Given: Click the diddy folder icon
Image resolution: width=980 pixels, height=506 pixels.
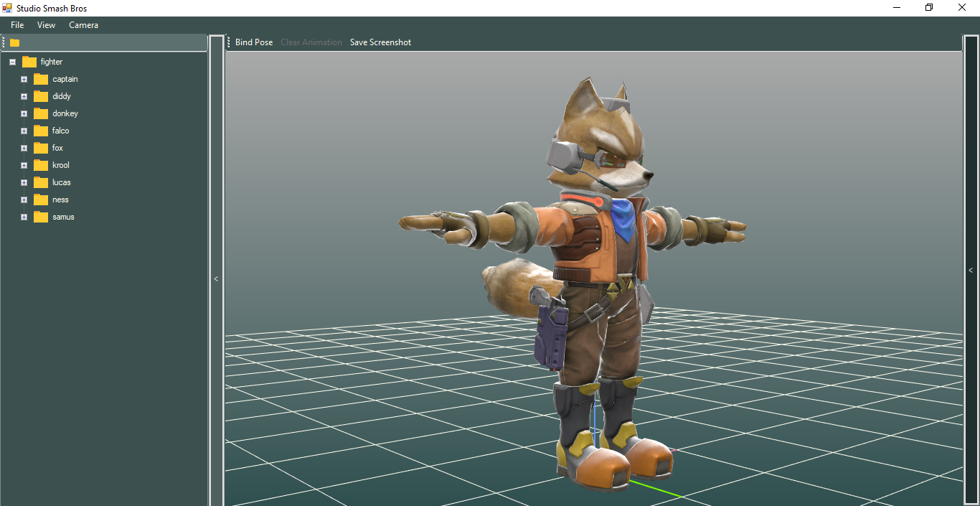Looking at the screenshot, I should (41, 96).
